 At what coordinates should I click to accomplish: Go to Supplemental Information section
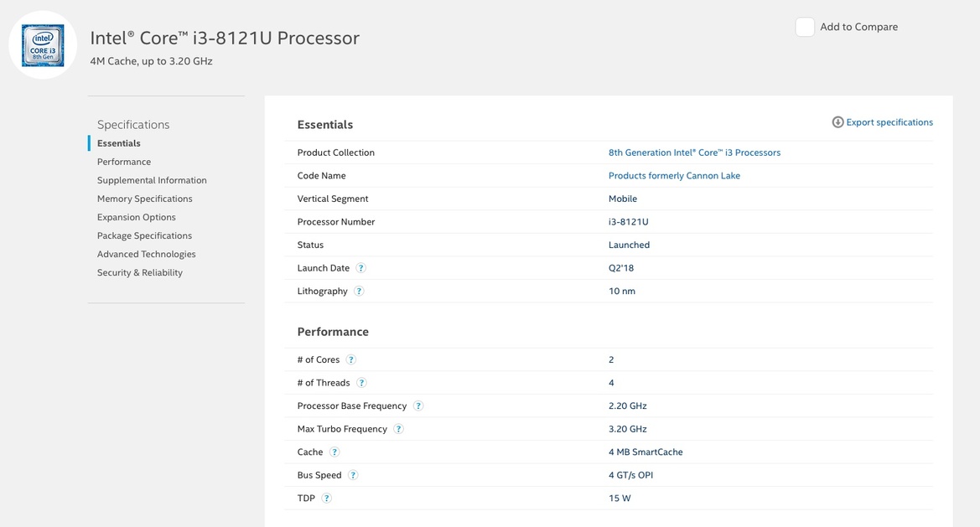pos(152,180)
